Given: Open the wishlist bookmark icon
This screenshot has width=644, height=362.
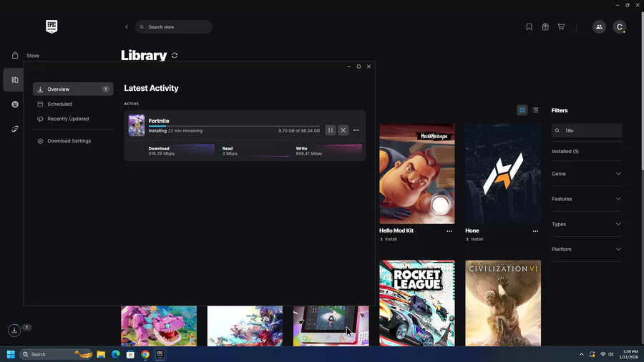Looking at the screenshot, I should click(x=529, y=26).
